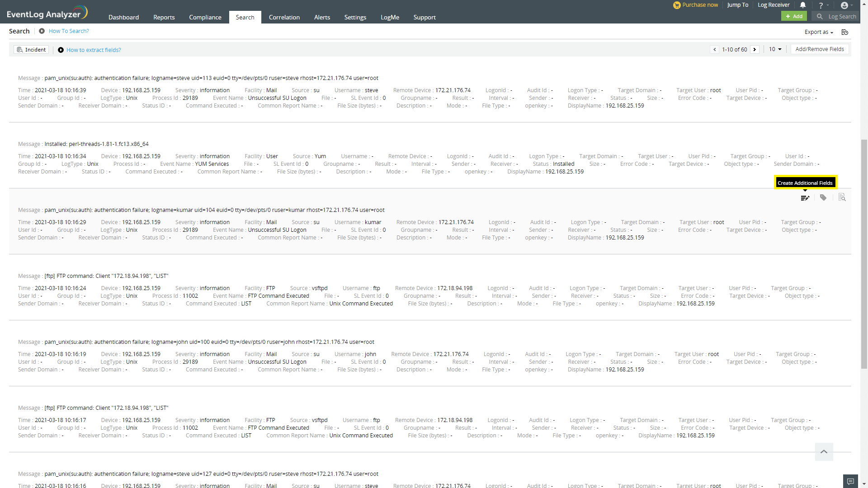
Task: Click the scheduled export icon
Action: click(844, 32)
